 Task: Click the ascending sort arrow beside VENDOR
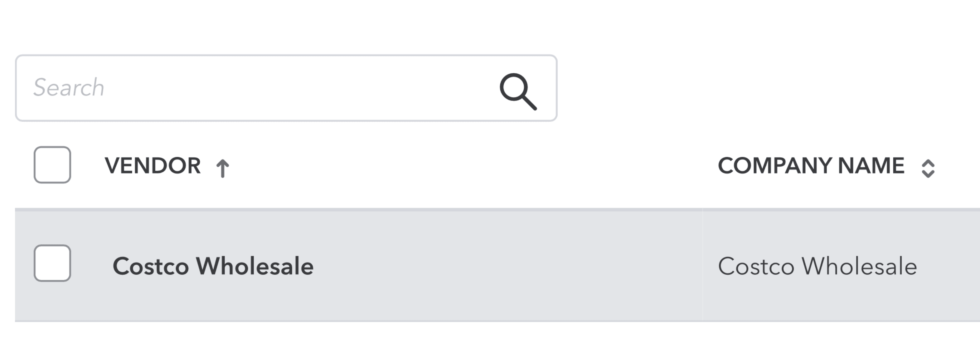[223, 168]
